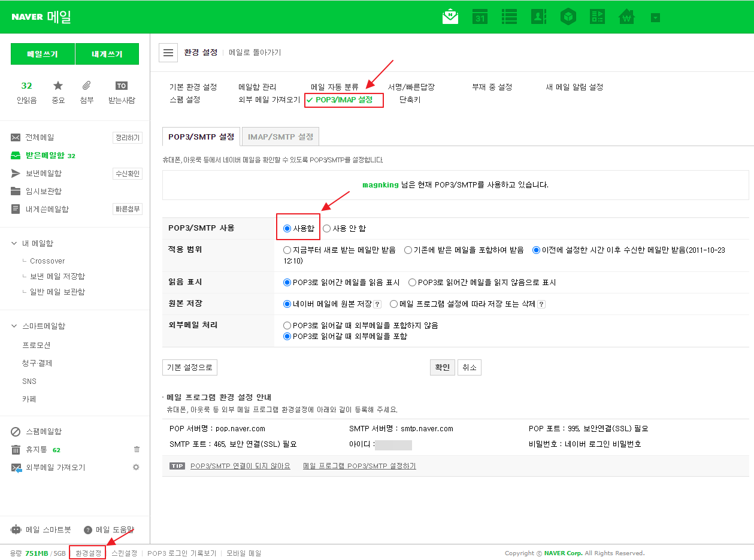This screenshot has height=560, width=754.
Task: Open 스팸 설정 settings menu
Action: [x=185, y=100]
